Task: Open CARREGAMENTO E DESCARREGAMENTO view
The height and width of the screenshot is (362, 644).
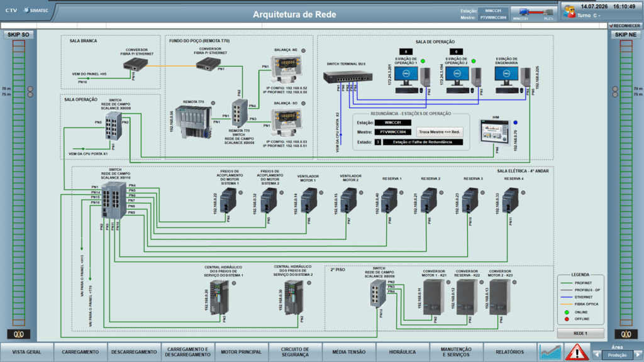Action: (187, 352)
